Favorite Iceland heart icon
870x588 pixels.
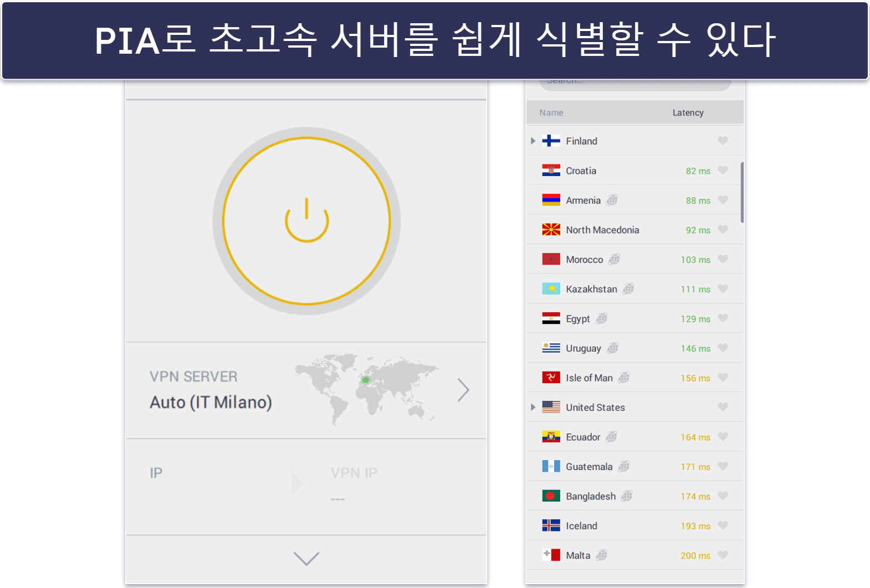[723, 526]
